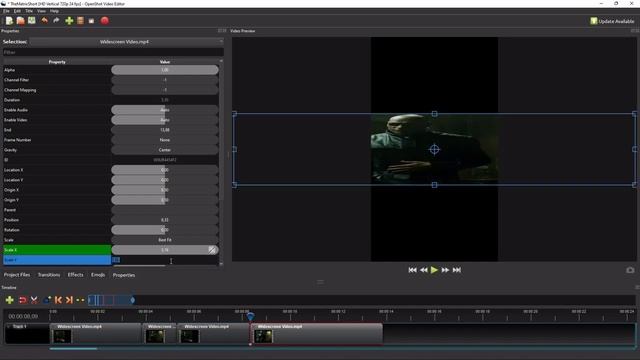
Task: Fast forward the preview playback
Action: click(445, 270)
